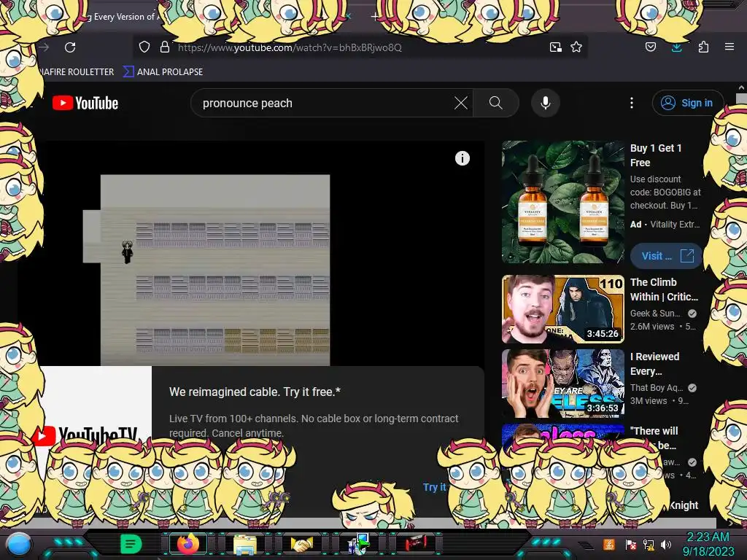The image size is (747, 560).
Task: Click the 'Try it' promo link
Action: 434,486
